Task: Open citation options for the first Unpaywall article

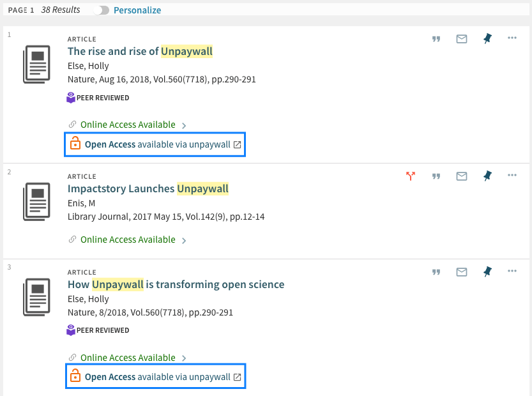Action: point(436,38)
